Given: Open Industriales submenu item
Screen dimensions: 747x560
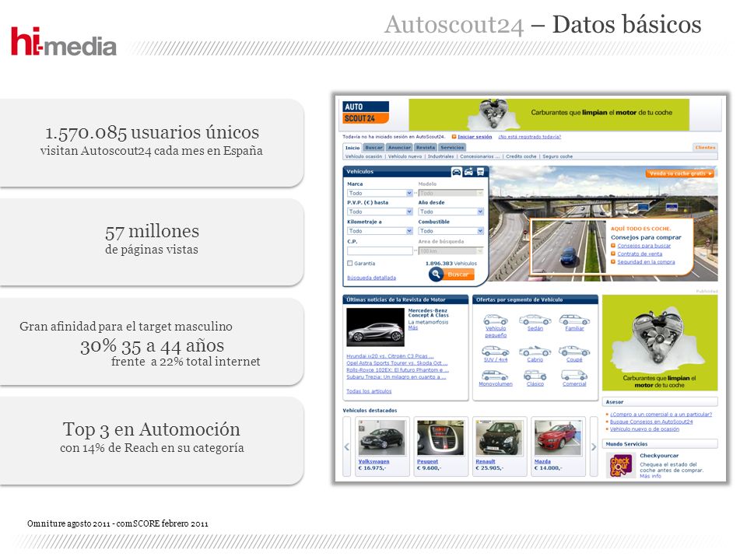Looking at the screenshot, I should [x=440, y=156].
